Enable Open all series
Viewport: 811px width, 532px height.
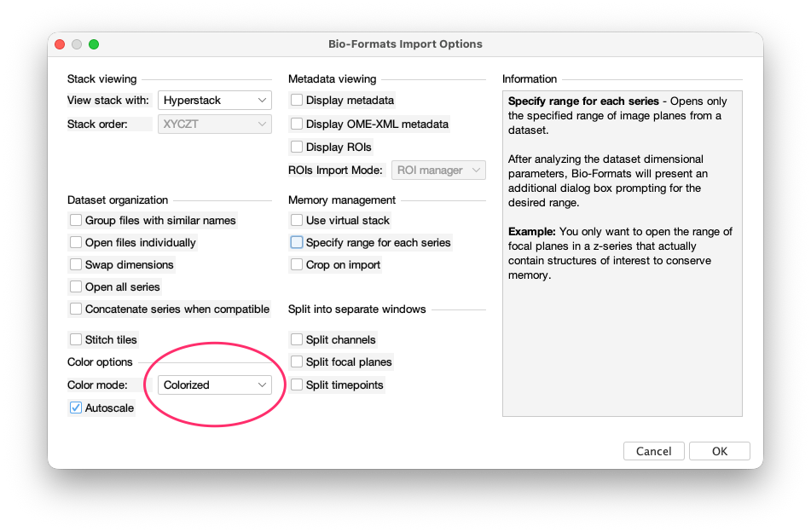(76, 287)
